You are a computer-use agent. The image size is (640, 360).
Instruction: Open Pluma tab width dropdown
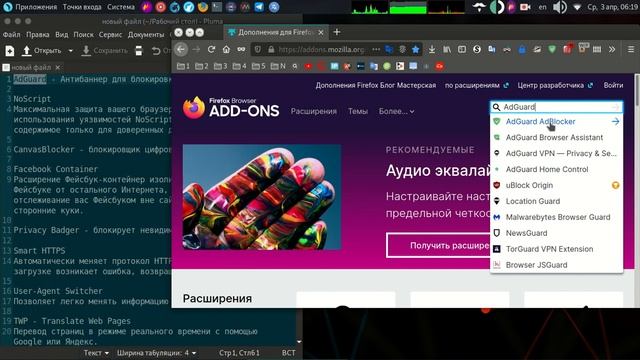[156, 353]
